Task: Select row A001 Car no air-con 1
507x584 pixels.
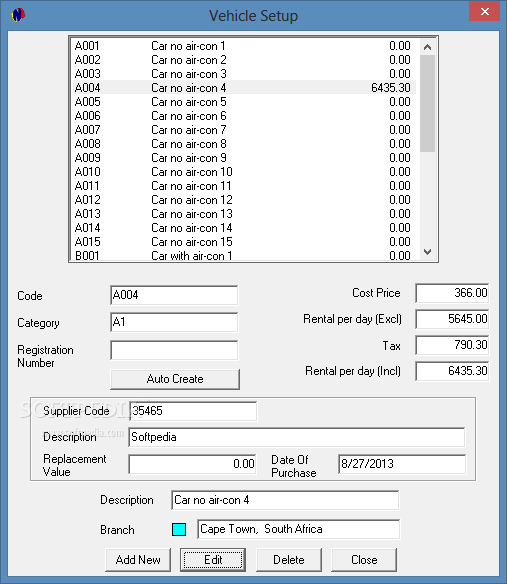Action: pos(244,46)
